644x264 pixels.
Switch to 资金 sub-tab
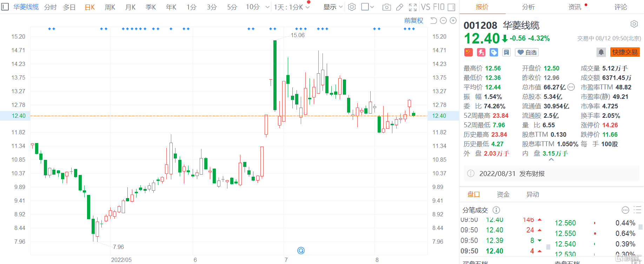click(x=503, y=194)
